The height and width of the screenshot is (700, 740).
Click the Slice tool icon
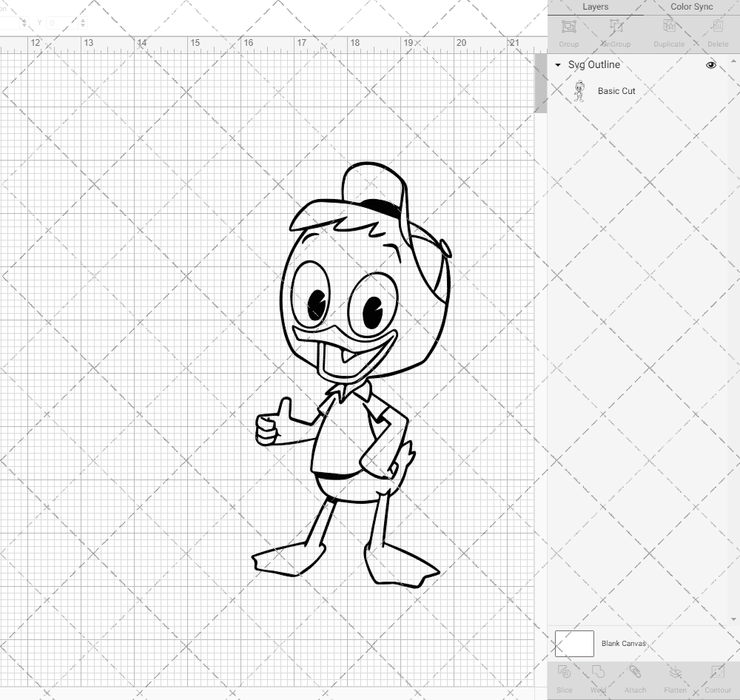pos(564,672)
